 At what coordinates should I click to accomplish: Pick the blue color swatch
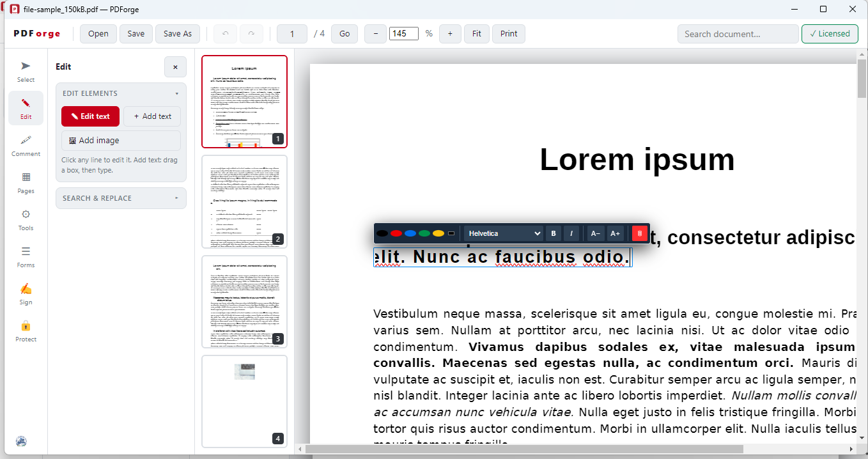pyautogui.click(x=410, y=233)
